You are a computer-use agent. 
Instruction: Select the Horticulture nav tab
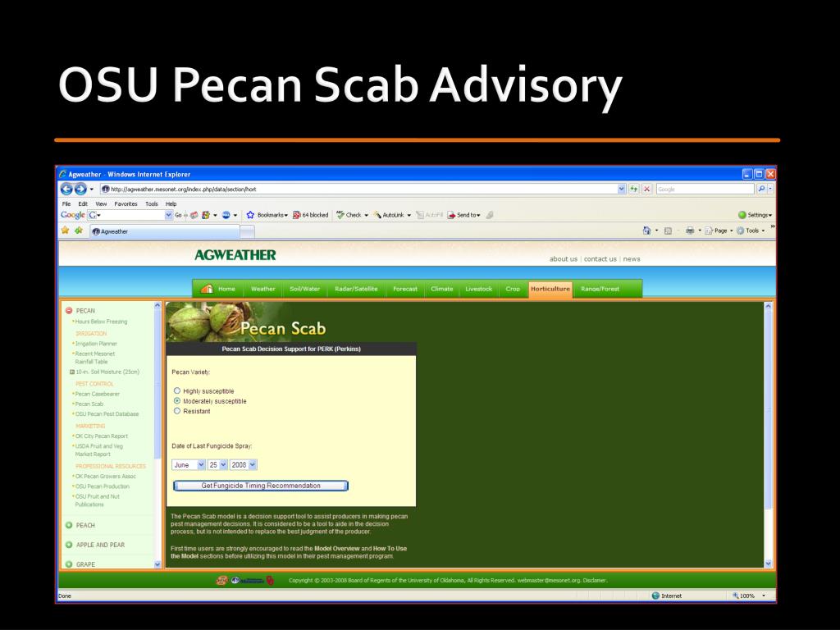(x=550, y=288)
